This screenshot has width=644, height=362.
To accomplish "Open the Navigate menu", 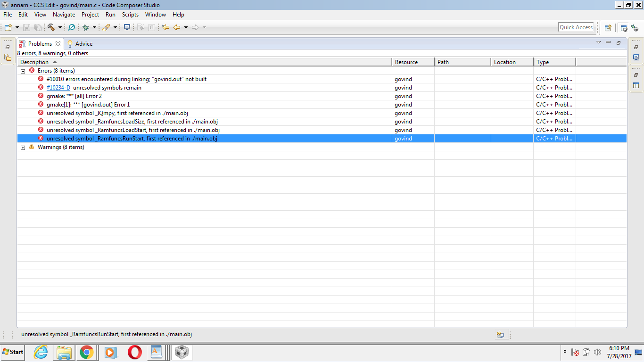I will pos(64,15).
